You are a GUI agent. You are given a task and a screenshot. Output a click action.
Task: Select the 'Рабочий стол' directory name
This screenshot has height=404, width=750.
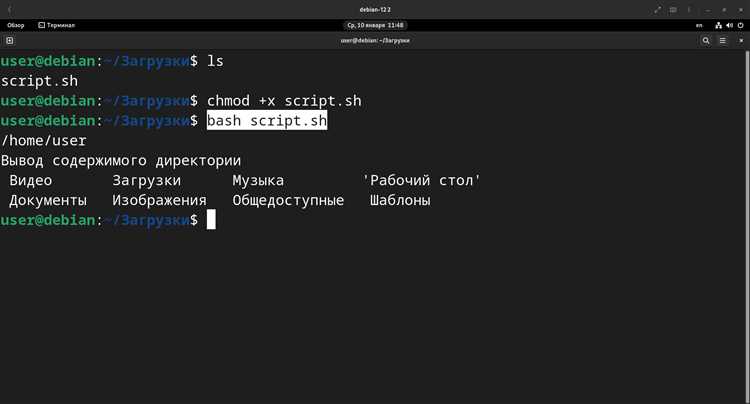point(421,181)
